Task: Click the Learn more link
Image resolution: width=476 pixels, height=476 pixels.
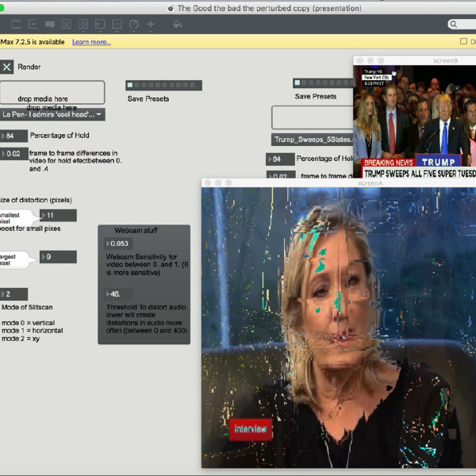Action: point(91,42)
